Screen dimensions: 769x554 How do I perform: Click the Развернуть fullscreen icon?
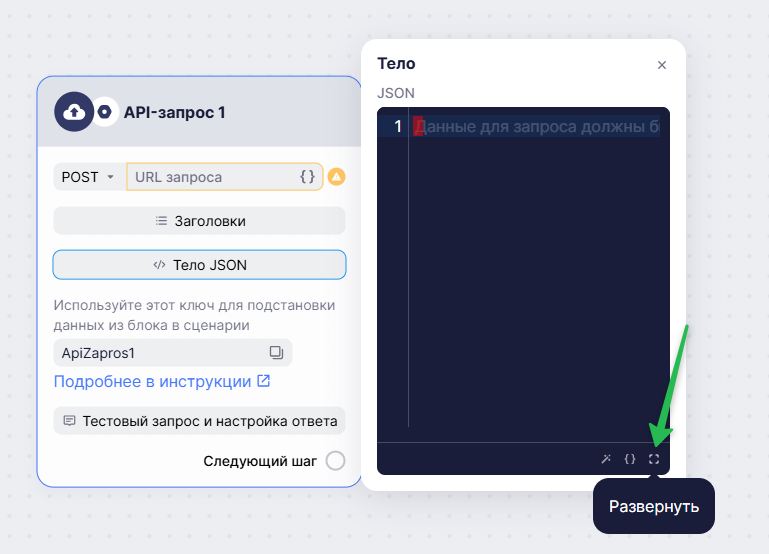(654, 459)
